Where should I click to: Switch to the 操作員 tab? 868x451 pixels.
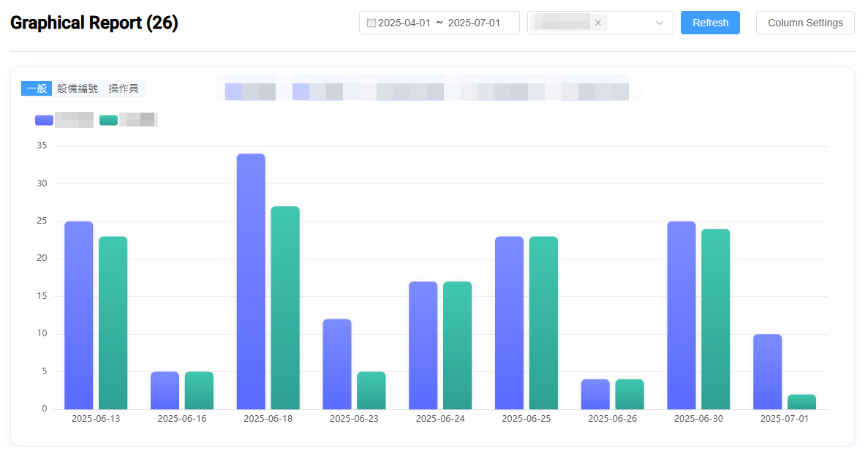[x=124, y=88]
